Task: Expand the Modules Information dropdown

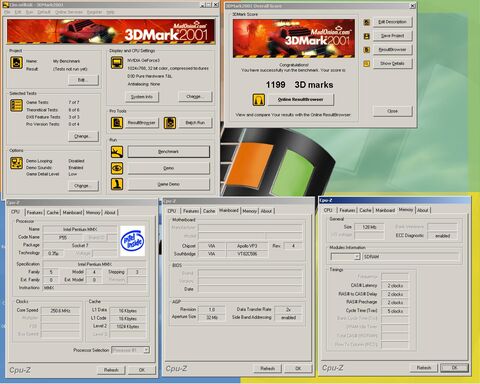Action: point(357,257)
